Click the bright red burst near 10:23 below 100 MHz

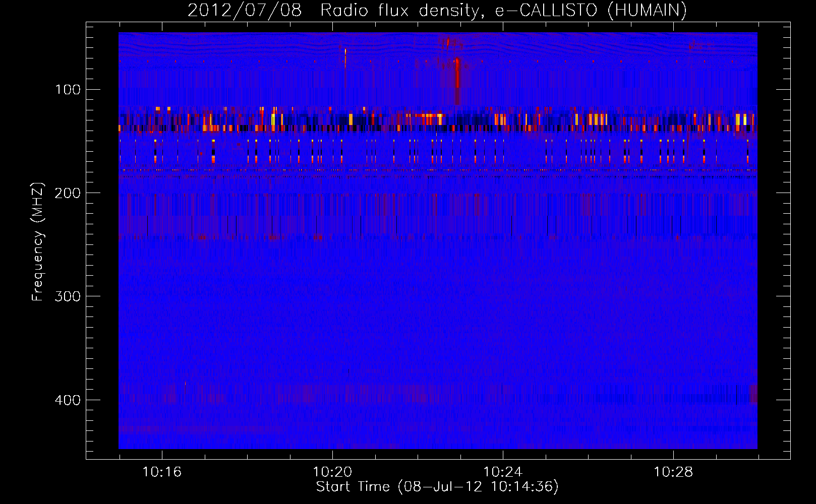click(x=457, y=74)
